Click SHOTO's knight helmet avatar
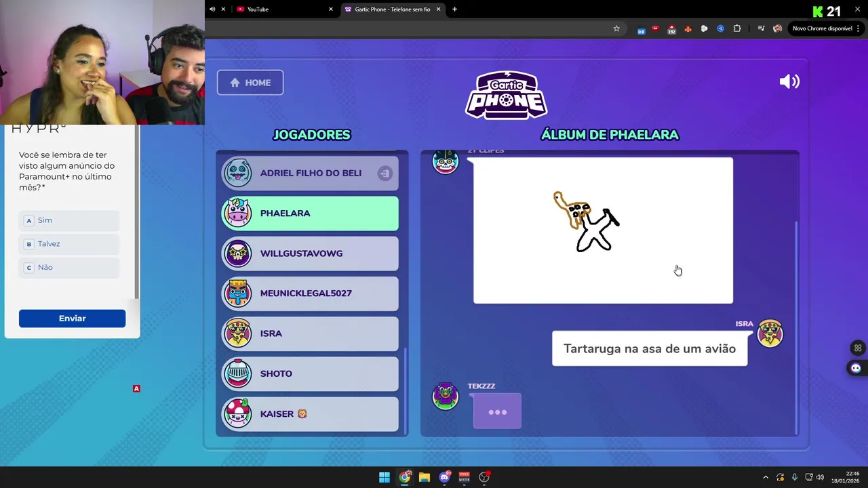Image resolution: width=868 pixels, height=488 pixels. [x=237, y=373]
